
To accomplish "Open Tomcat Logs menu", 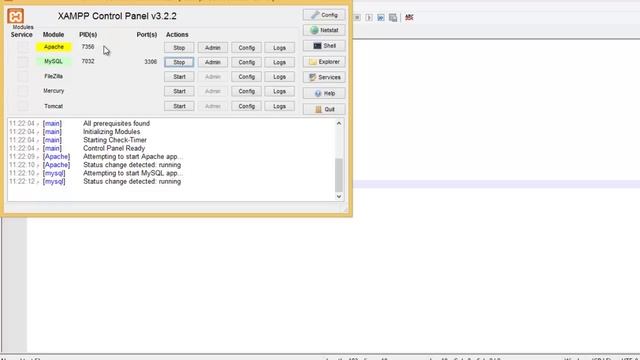I will [x=280, y=106].
